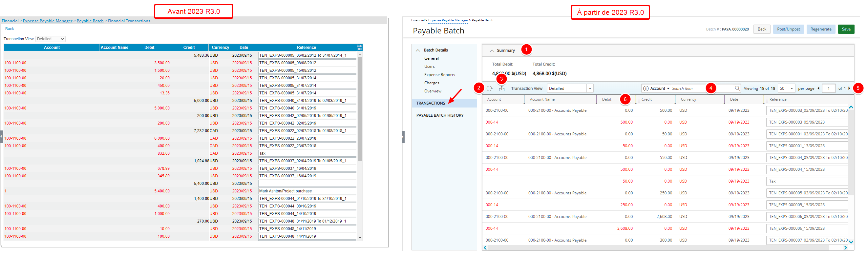The image size is (868, 255).
Task: Click the refresh transactions icon
Action: [490, 88]
